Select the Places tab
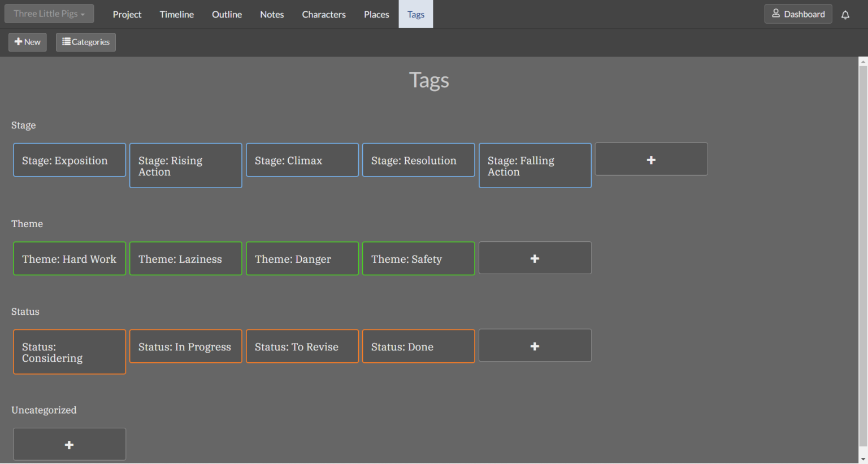 point(376,15)
